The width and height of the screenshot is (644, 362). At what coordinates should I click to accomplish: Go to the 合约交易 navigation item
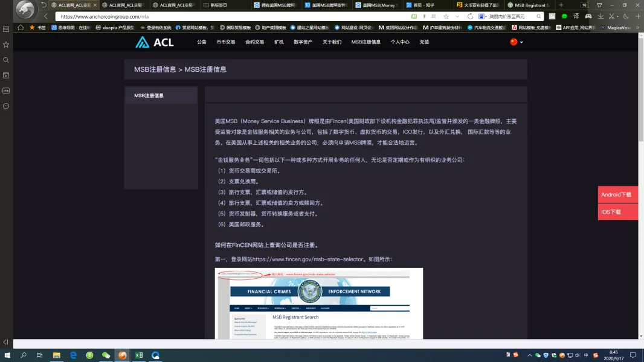[x=254, y=42]
